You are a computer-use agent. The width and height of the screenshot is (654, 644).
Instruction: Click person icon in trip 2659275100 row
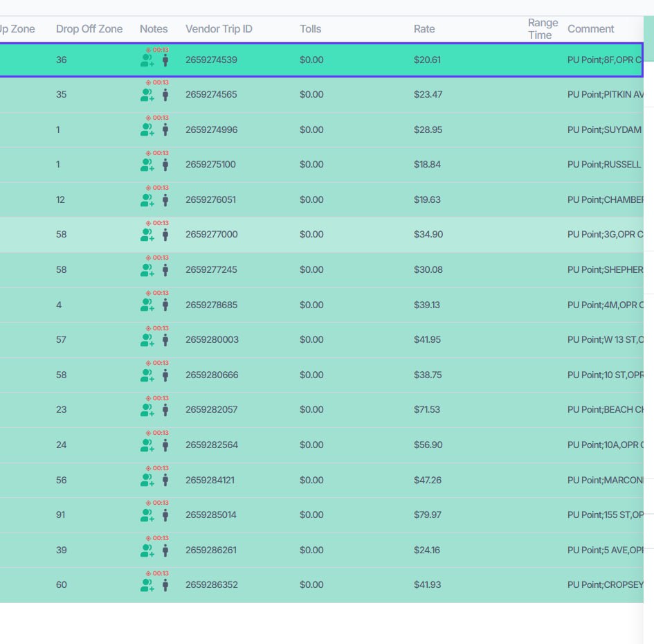pos(165,166)
